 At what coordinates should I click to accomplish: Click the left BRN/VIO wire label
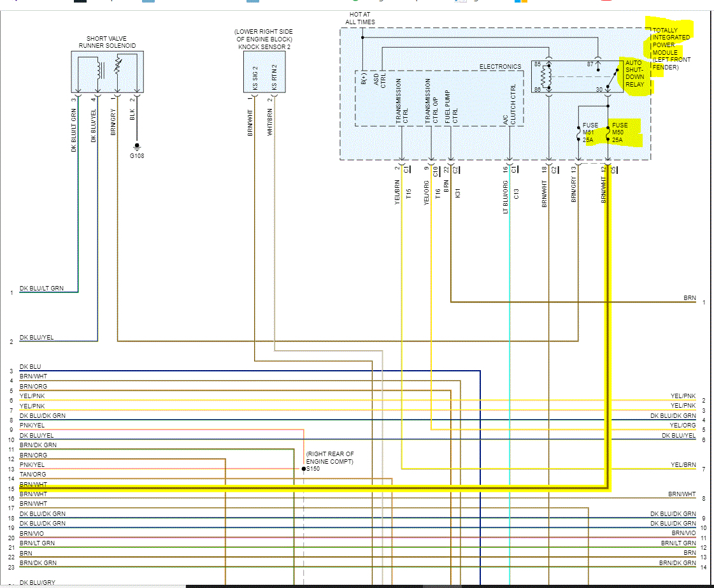(32, 533)
